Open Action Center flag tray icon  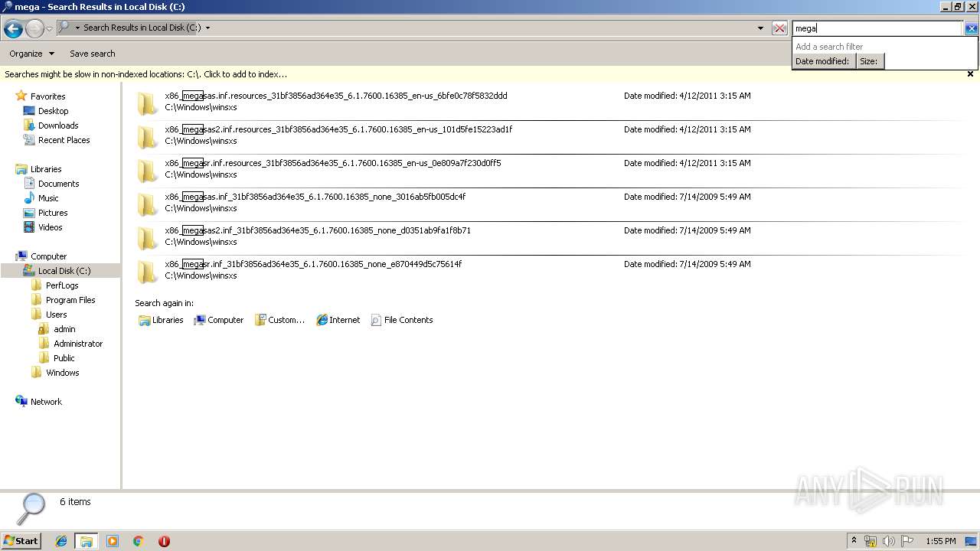click(907, 541)
